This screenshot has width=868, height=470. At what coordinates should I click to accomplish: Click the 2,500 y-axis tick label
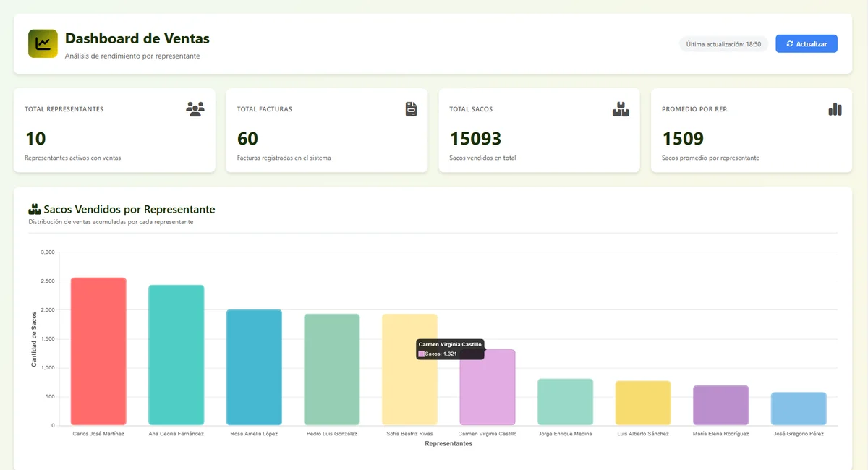(48, 281)
